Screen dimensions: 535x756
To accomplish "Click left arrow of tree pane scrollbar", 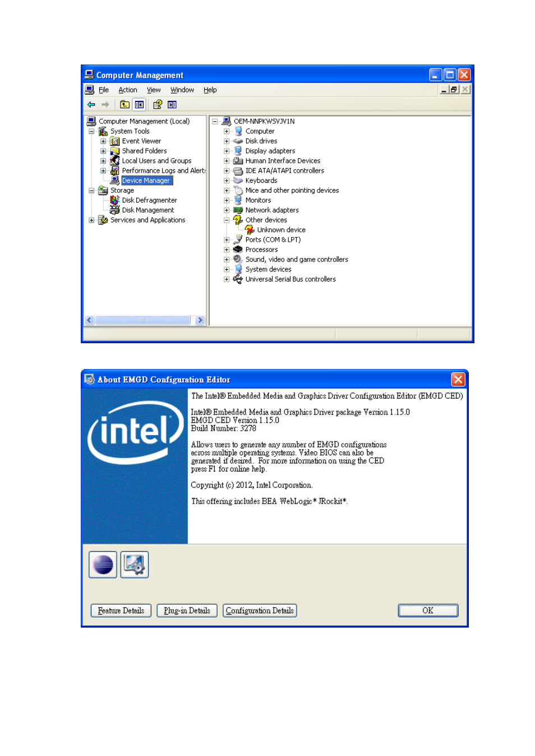I will coord(89,320).
